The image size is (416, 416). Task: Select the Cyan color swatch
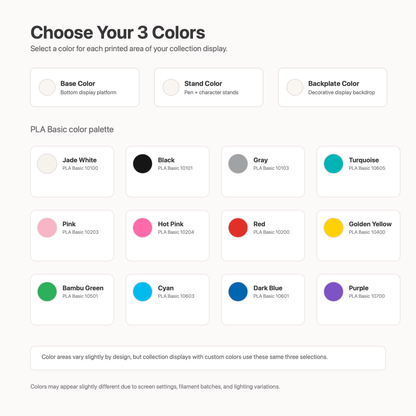coord(142,292)
